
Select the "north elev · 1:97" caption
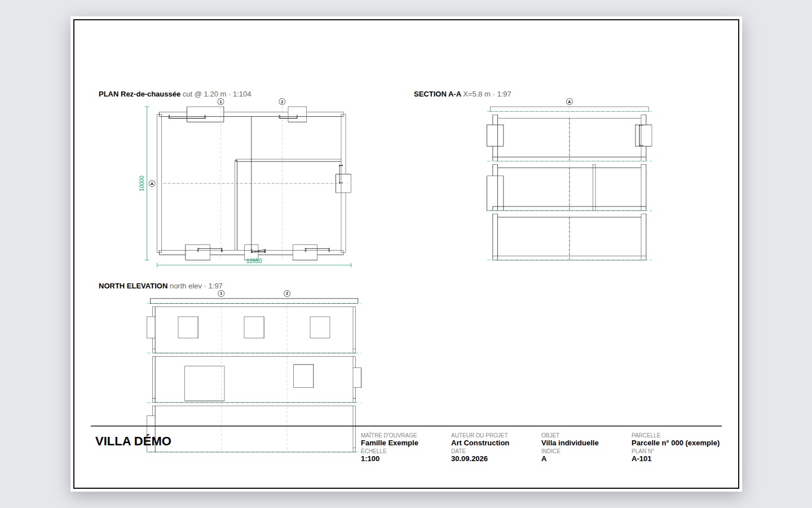[196, 286]
